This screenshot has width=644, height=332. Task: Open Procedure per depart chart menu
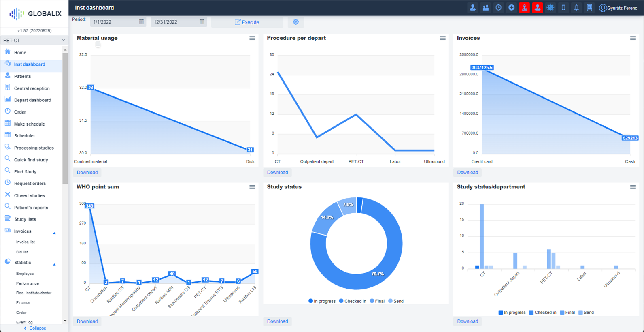click(x=442, y=38)
